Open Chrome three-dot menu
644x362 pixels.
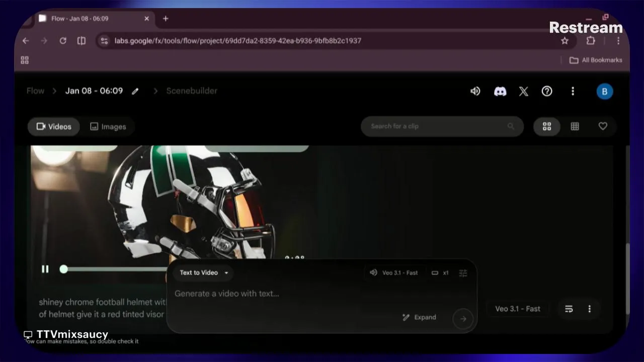[x=618, y=41]
